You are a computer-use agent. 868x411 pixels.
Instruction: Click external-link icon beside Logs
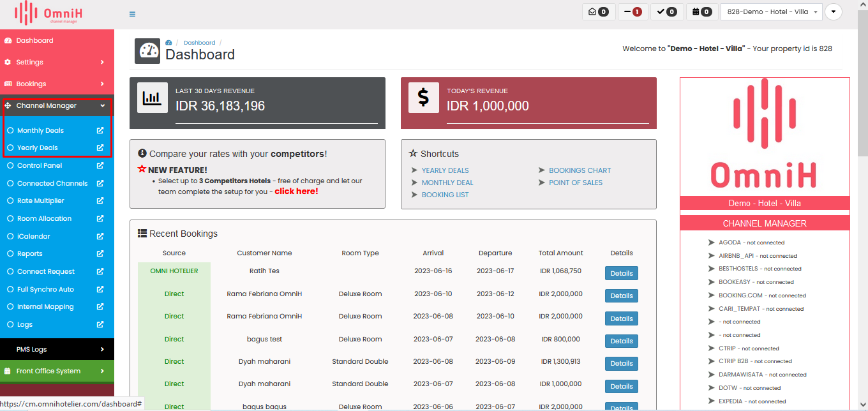point(100,324)
